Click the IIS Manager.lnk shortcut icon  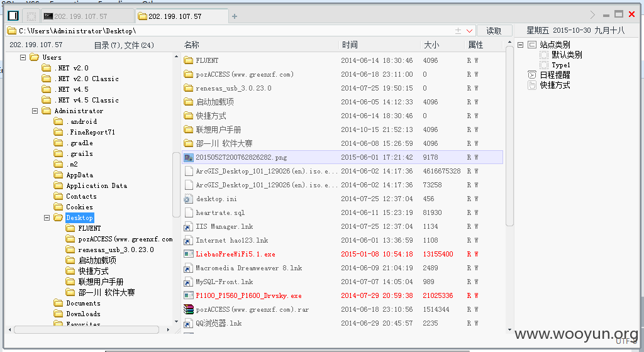point(189,226)
